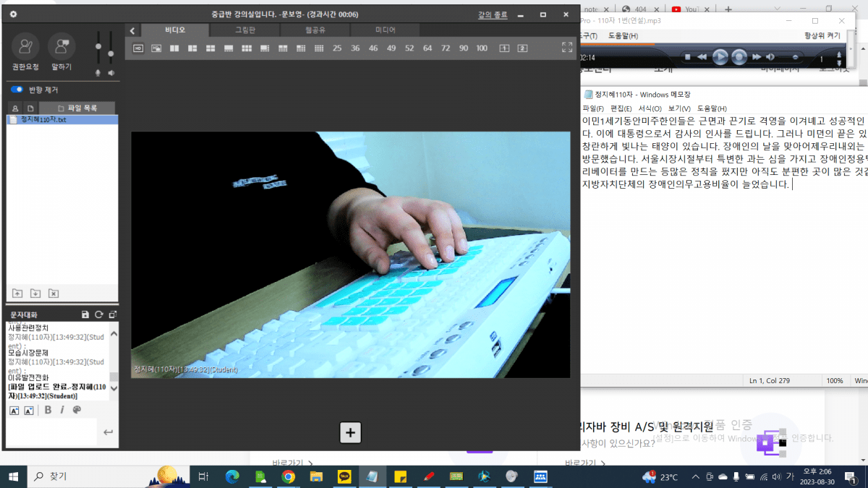Enter fullscreen video view
The width and height of the screenshot is (868, 488).
567,48
